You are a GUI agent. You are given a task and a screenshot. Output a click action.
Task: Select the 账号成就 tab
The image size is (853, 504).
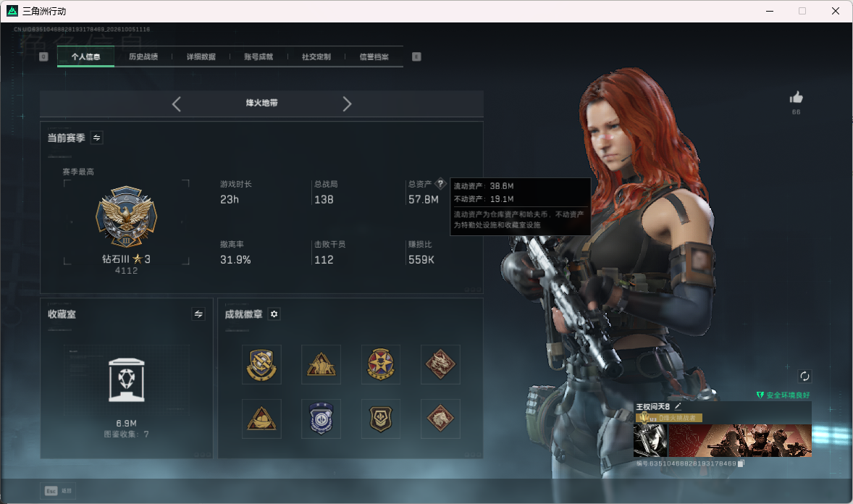259,56
